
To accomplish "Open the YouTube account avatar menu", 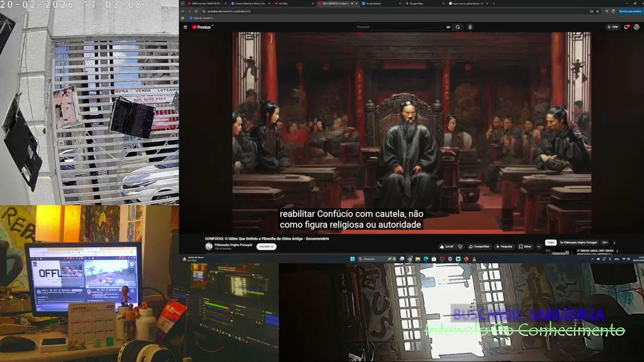I will (x=636, y=27).
